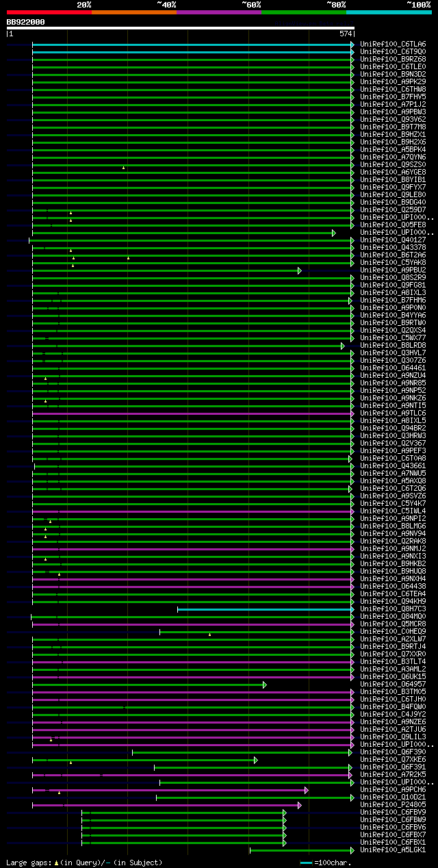Open the UniRef100_O64957 entry
Viewport: 438px width, 868px height.
[393, 684]
